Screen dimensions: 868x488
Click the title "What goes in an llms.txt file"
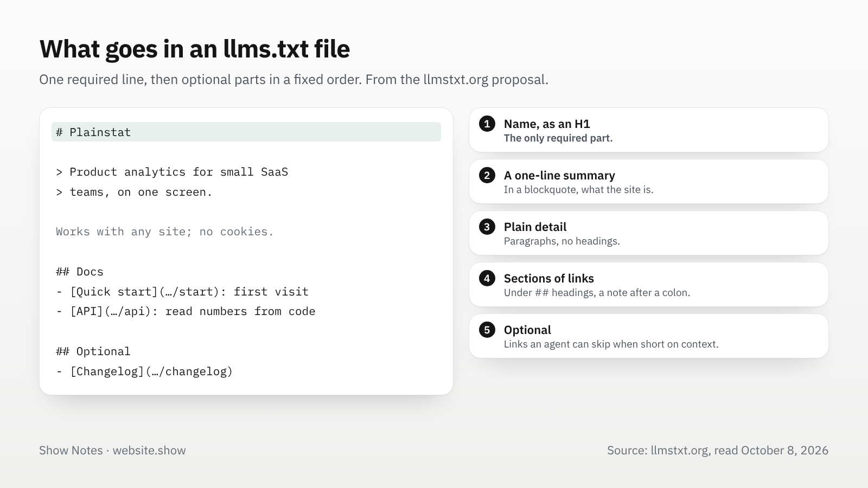pyautogui.click(x=195, y=49)
